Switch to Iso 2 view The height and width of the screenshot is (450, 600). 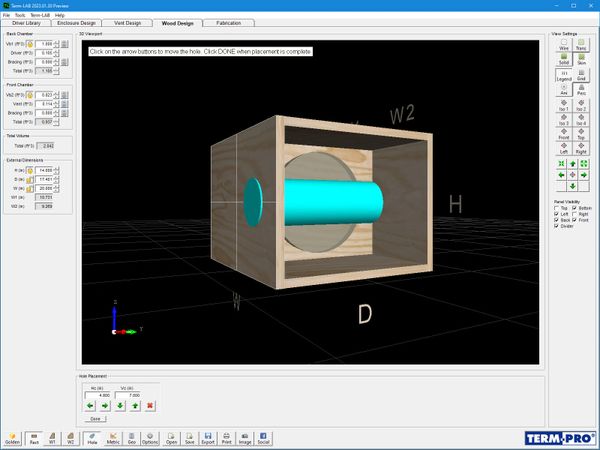[x=581, y=106]
